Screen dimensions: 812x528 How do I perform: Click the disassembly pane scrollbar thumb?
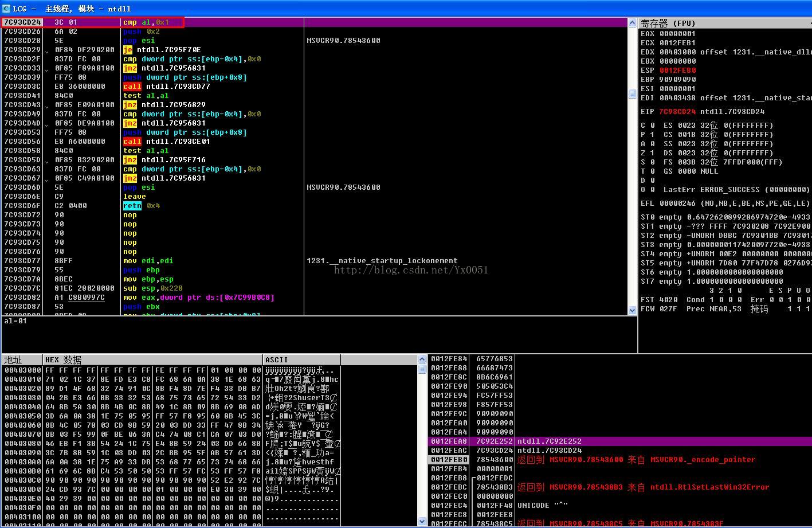633,93
